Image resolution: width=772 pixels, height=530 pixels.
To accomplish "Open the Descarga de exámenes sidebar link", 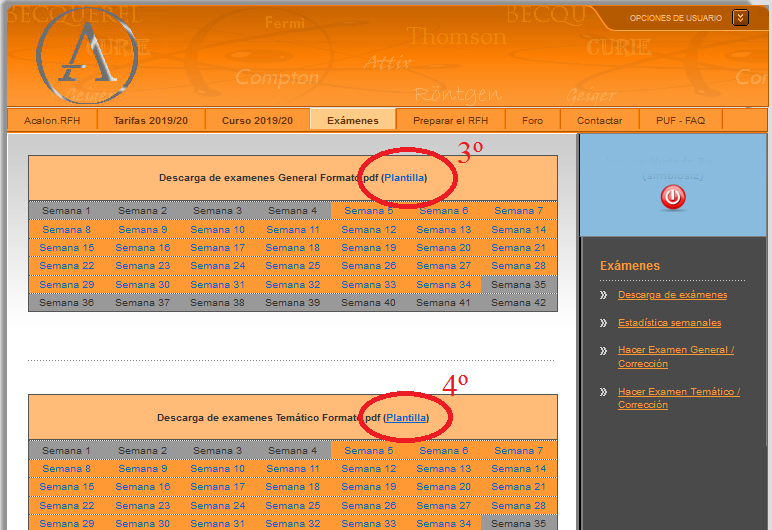I will tap(672, 295).
